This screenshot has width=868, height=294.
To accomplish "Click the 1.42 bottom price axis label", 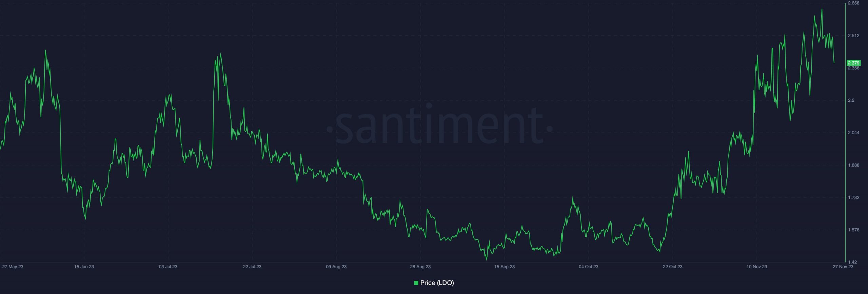I will point(852,262).
